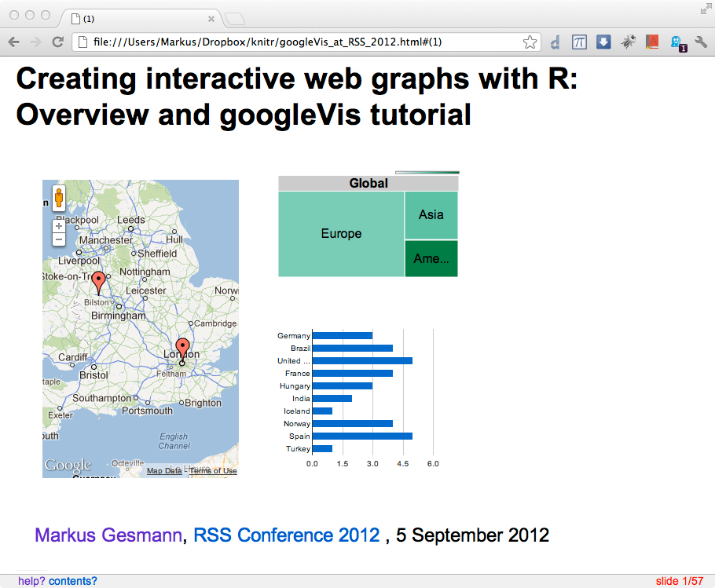Image resolution: width=715 pixels, height=588 pixels.
Task: Click the '6.0' axis label on chart
Action: pyautogui.click(x=433, y=464)
